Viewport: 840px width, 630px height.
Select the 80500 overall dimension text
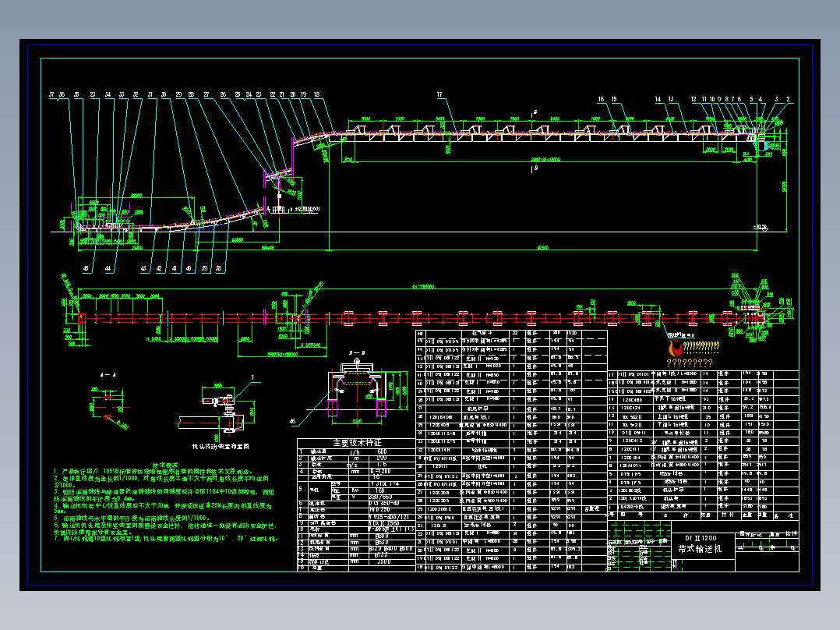click(542, 248)
